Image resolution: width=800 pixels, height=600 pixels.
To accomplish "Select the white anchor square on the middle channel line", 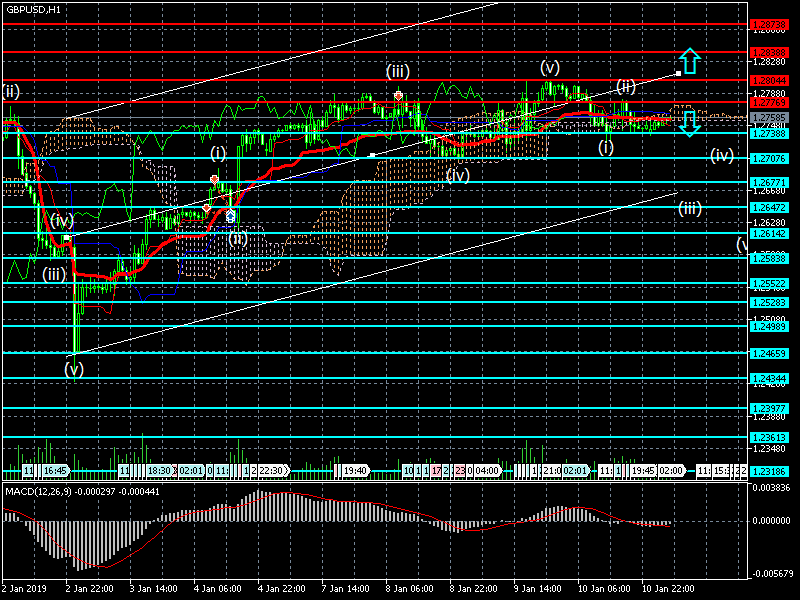I will pyautogui.click(x=372, y=155).
